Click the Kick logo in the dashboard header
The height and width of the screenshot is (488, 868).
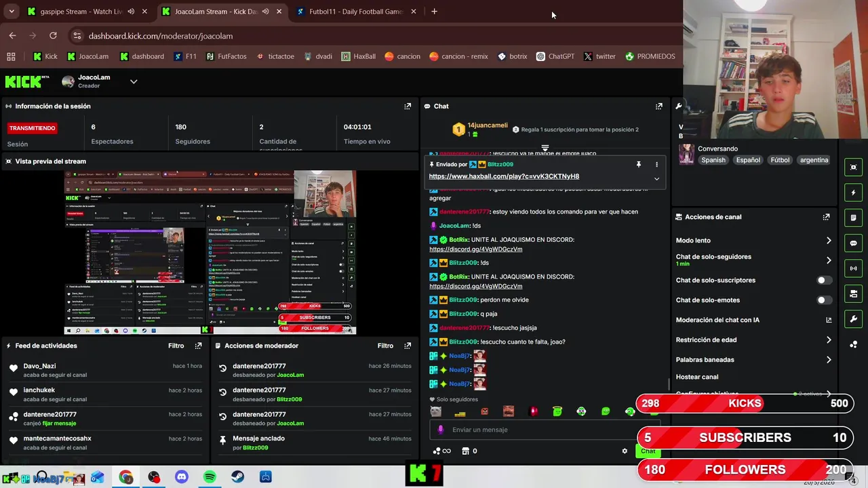pos(27,81)
